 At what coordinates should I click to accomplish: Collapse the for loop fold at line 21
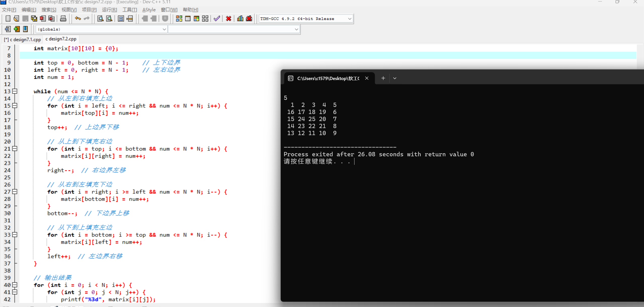pyautogui.click(x=15, y=149)
